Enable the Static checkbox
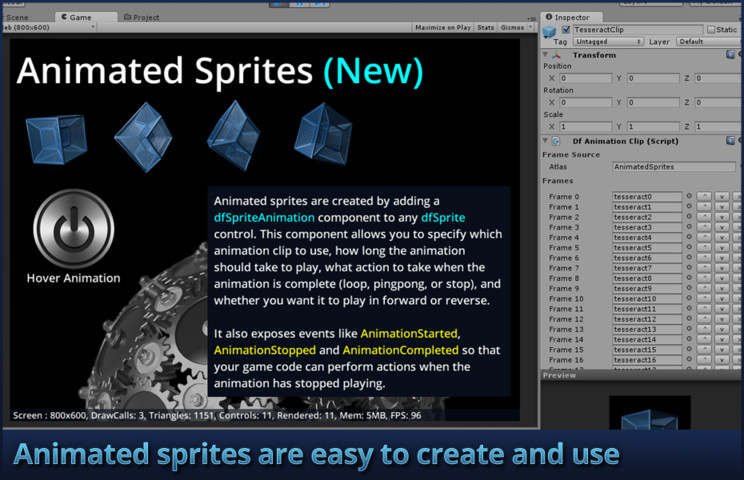Screen dimensions: 744x480 (711, 29)
